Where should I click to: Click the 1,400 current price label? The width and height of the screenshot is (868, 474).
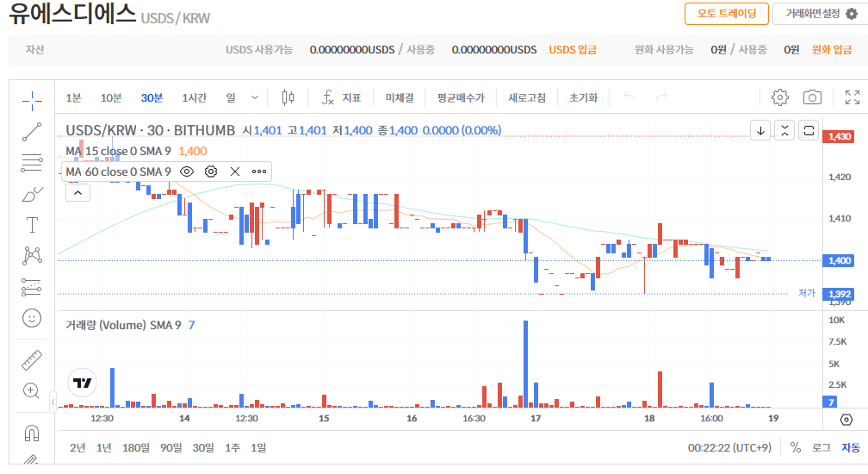[x=840, y=261]
